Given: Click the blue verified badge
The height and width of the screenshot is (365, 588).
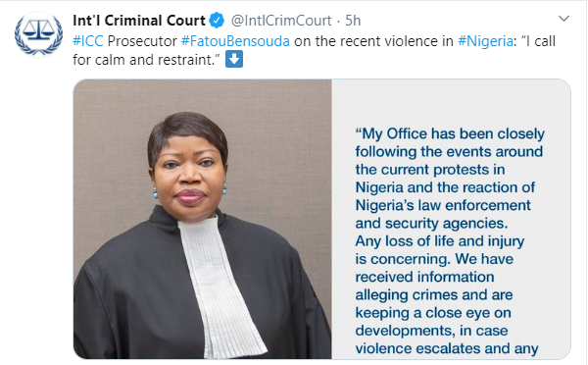Looking at the screenshot, I should [x=217, y=21].
